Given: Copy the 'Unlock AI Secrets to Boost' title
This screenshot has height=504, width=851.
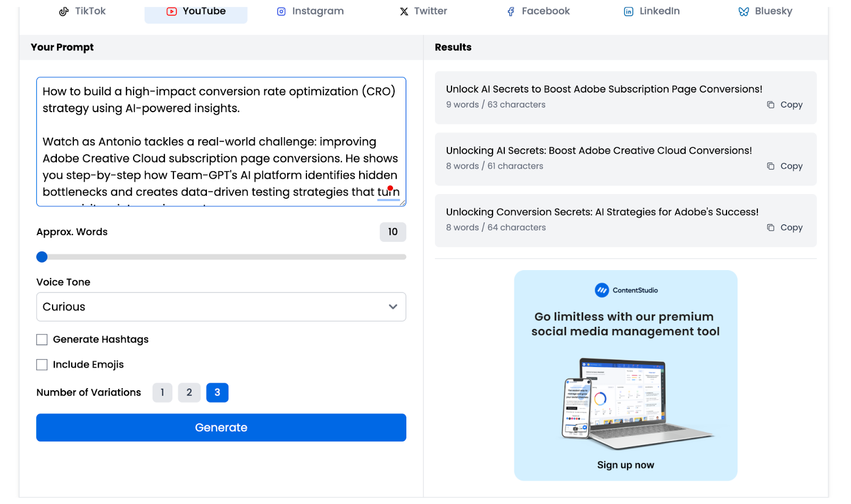Looking at the screenshot, I should 785,105.
